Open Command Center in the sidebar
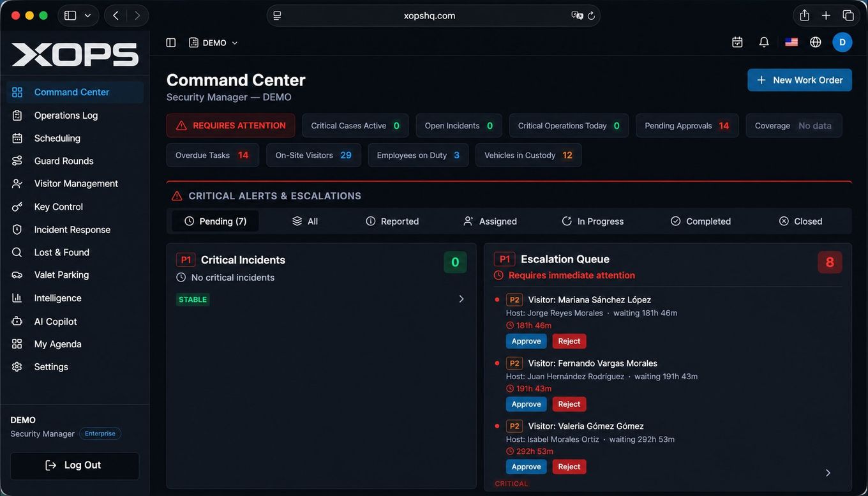Viewport: 868px width, 496px height. (x=75, y=92)
